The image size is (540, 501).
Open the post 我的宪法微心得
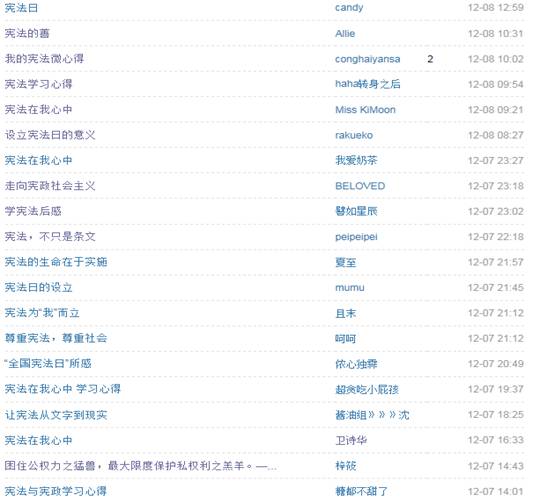[44, 59]
